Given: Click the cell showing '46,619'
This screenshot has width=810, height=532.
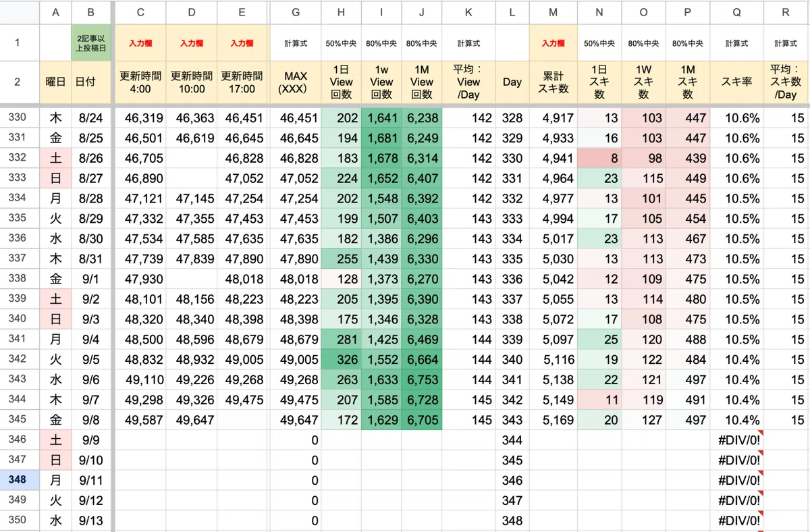Looking at the screenshot, I should pyautogui.click(x=192, y=138).
